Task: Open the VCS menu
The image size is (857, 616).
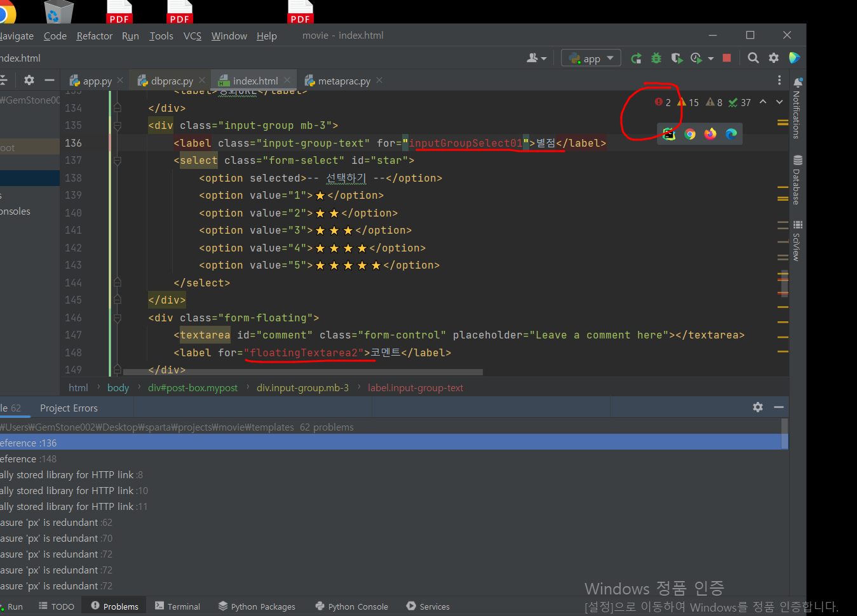Action: pos(192,36)
